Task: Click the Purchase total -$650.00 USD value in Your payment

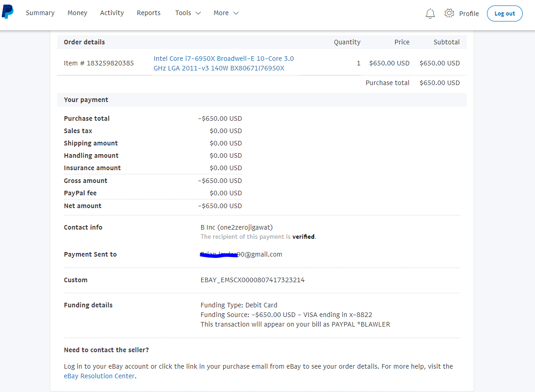Action: [x=220, y=118]
